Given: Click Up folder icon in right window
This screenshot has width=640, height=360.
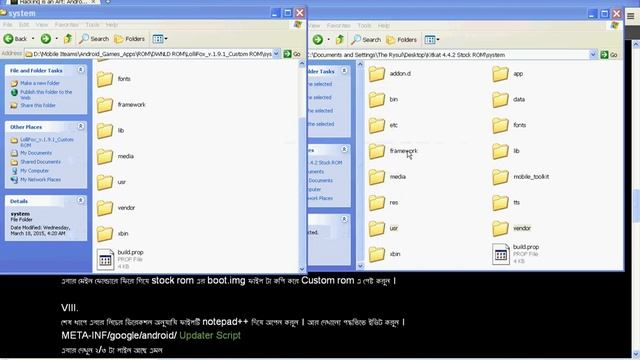Looking at the screenshot, I should pyautogui.click(x=340, y=40).
